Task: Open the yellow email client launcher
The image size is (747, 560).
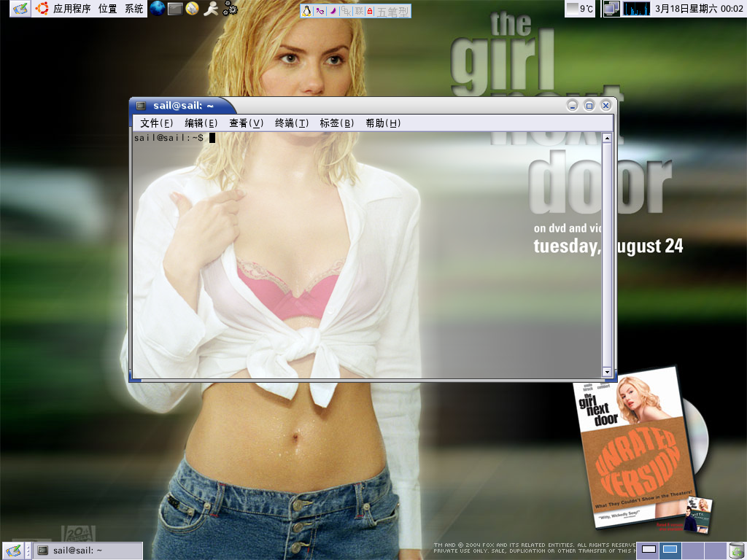Action: coord(193,9)
